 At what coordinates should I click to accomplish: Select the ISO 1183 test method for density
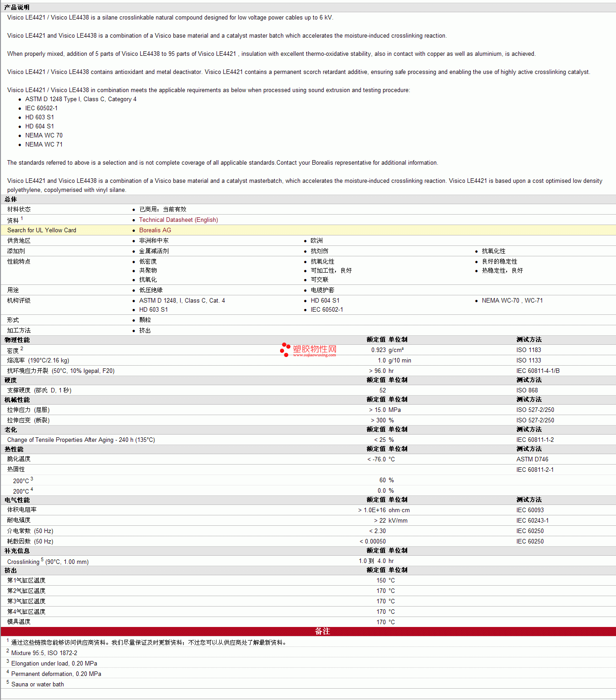tap(528, 350)
